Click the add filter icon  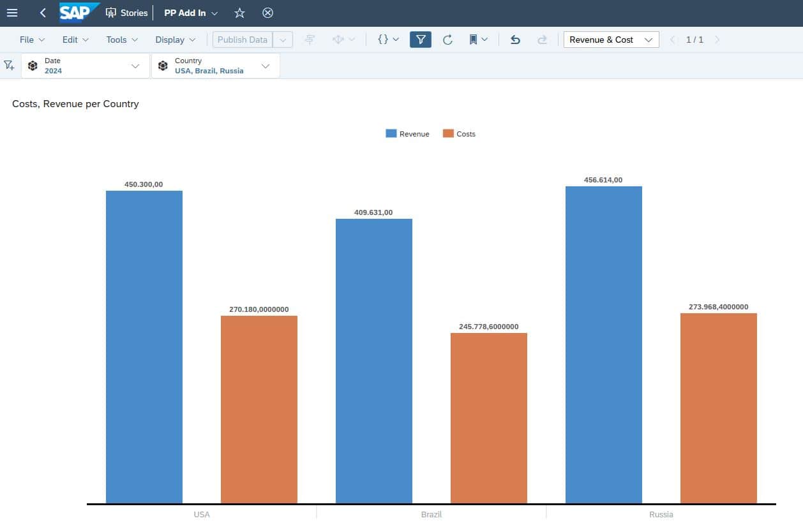[x=9, y=66]
